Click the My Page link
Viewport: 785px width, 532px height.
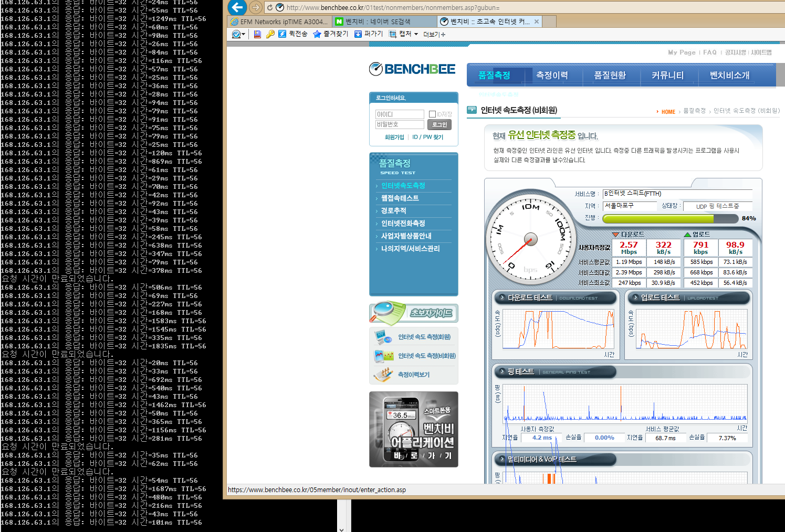(682, 52)
